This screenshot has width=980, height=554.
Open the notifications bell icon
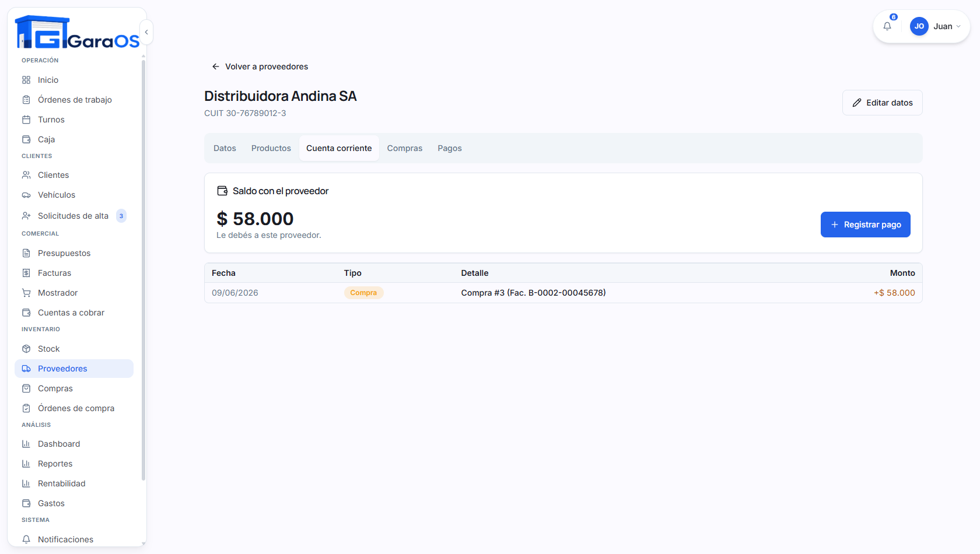887,26
